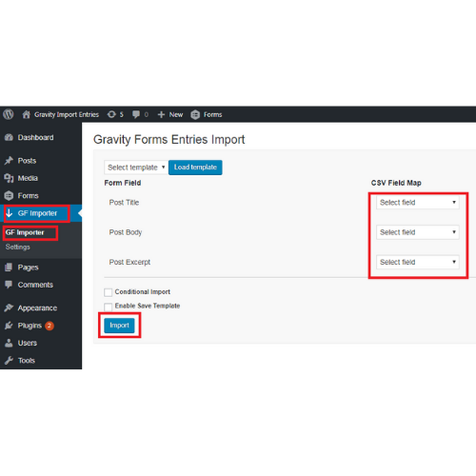Open Settings under GF Importer
Image resolution: width=476 pixels, height=476 pixels.
(18, 247)
